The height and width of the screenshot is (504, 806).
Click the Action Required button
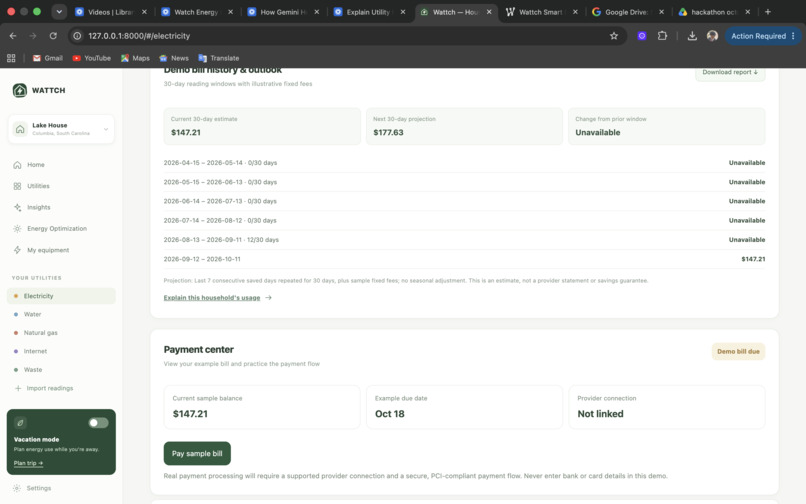point(763,36)
